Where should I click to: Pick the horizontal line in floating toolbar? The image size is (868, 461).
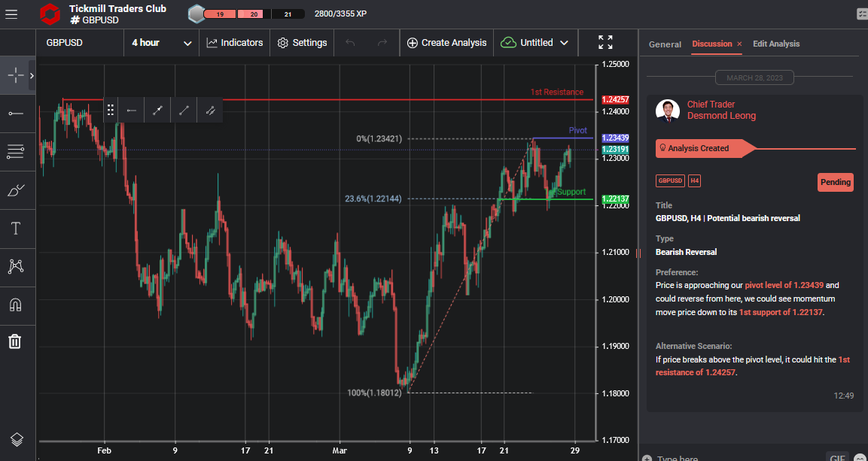[x=131, y=110]
